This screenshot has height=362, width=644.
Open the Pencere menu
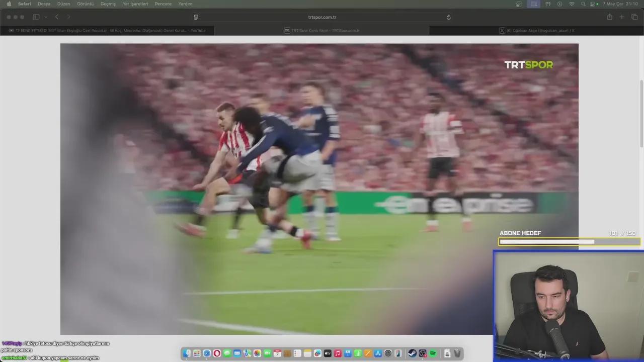(163, 4)
